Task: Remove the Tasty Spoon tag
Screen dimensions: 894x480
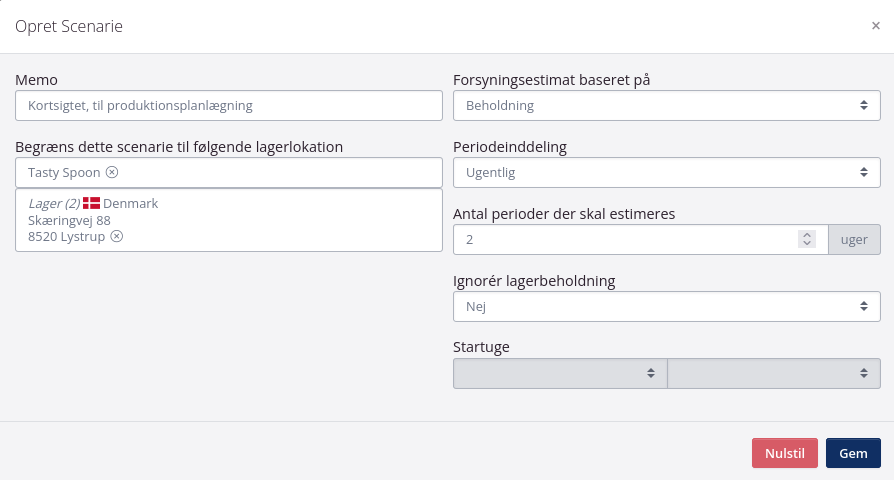Action: pyautogui.click(x=112, y=172)
